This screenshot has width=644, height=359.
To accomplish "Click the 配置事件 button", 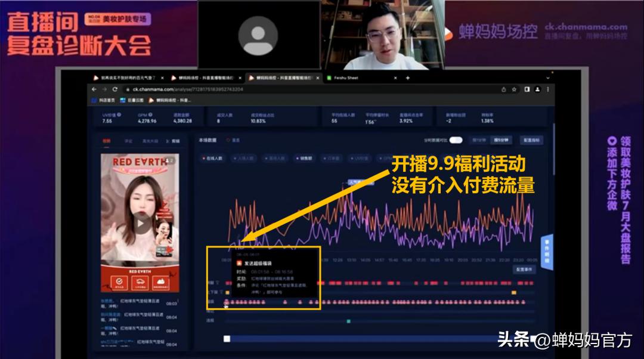I will pyautogui.click(x=524, y=269).
